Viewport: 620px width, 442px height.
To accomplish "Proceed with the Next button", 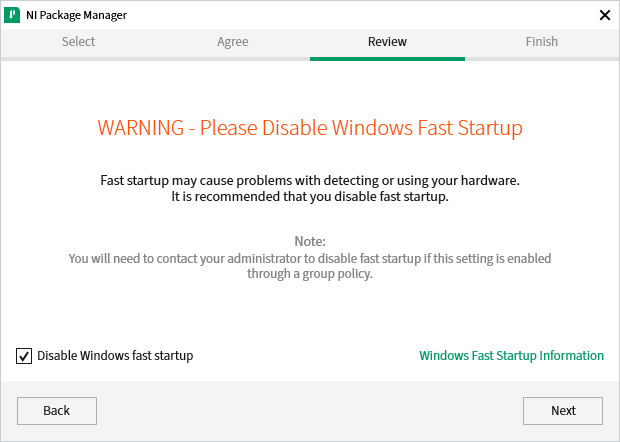I will tap(563, 411).
